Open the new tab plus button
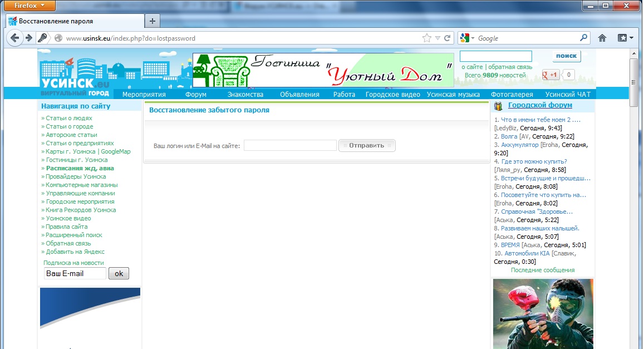The image size is (644, 349). (152, 21)
